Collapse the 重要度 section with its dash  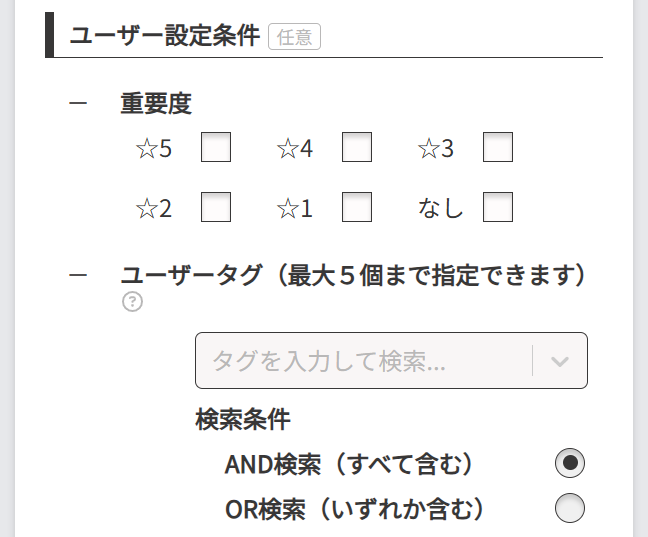(78, 103)
